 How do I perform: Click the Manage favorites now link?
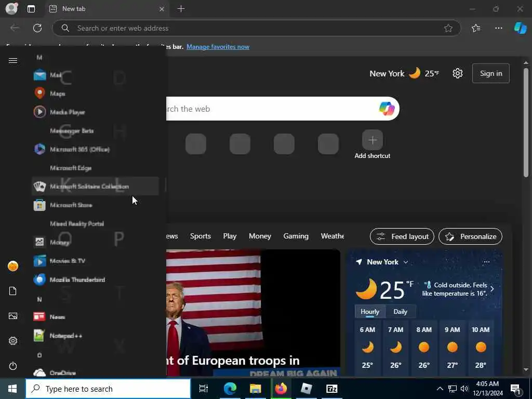tap(218, 47)
